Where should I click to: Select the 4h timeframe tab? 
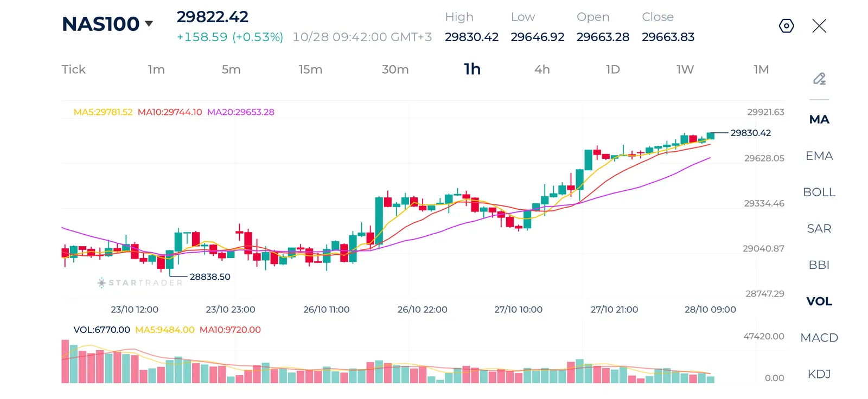click(x=542, y=69)
